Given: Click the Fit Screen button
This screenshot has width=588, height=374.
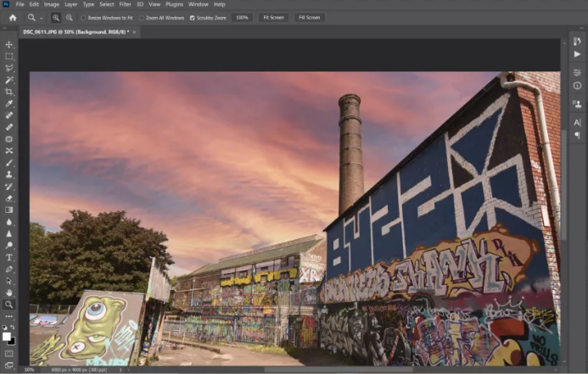Looking at the screenshot, I should 272,17.
